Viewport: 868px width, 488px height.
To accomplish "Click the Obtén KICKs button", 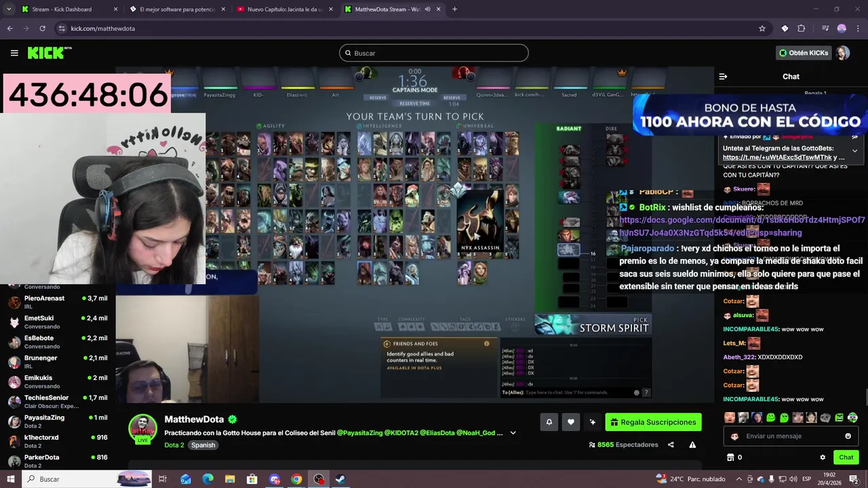I will 804,53.
